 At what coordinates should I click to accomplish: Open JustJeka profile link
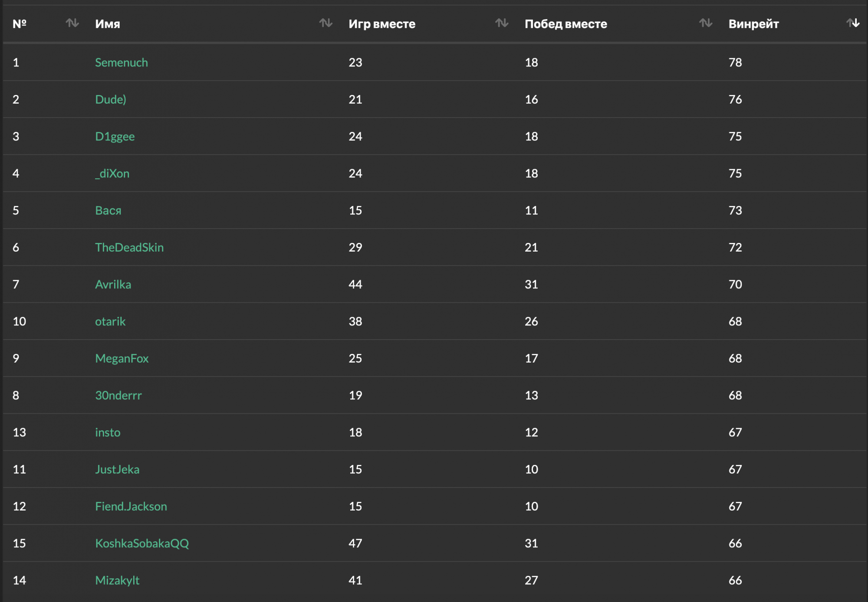coord(117,469)
